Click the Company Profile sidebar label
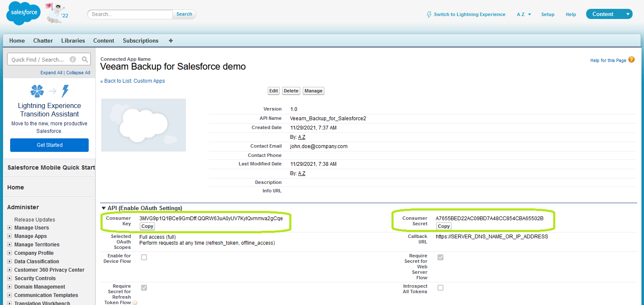 coord(34,253)
